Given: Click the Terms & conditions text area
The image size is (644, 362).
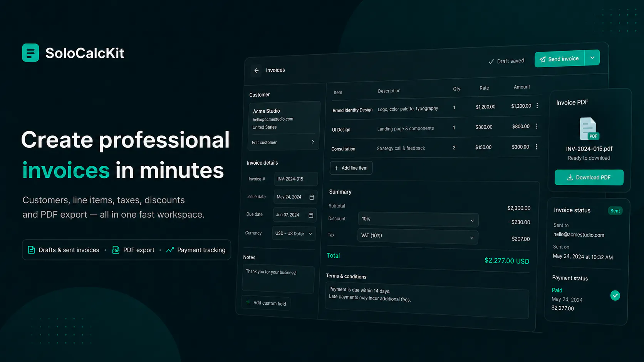Looking at the screenshot, I should [x=427, y=300].
